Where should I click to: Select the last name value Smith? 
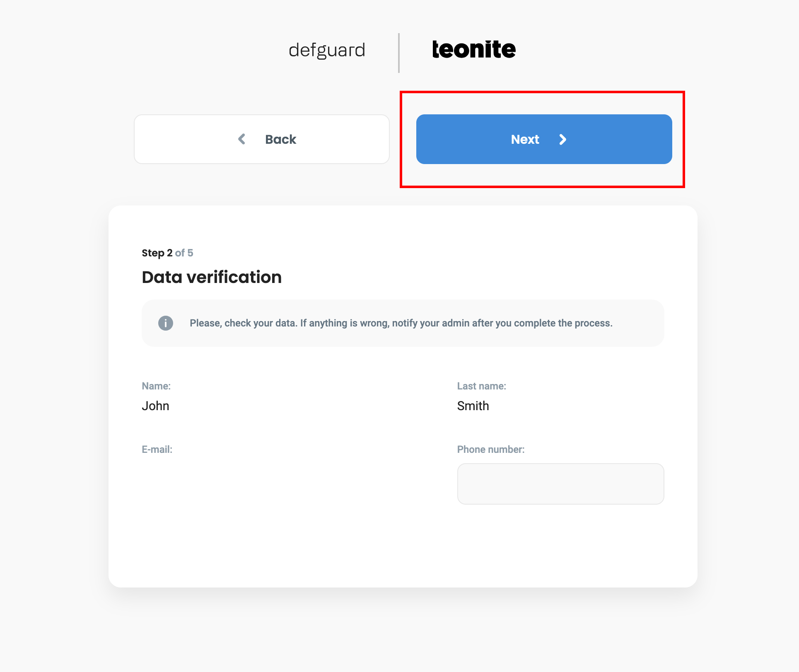[473, 406]
